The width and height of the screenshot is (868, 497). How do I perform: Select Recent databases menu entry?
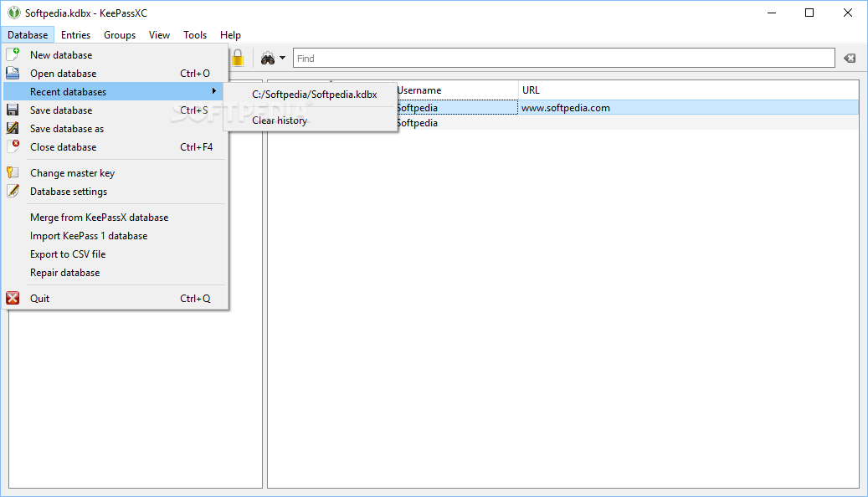116,91
